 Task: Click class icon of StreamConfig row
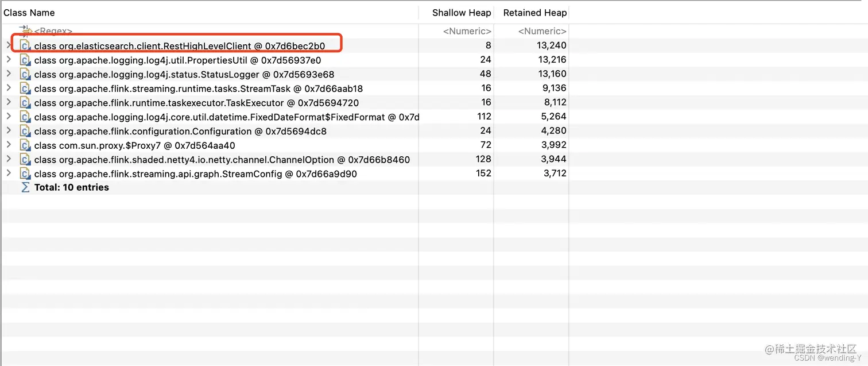[25, 174]
